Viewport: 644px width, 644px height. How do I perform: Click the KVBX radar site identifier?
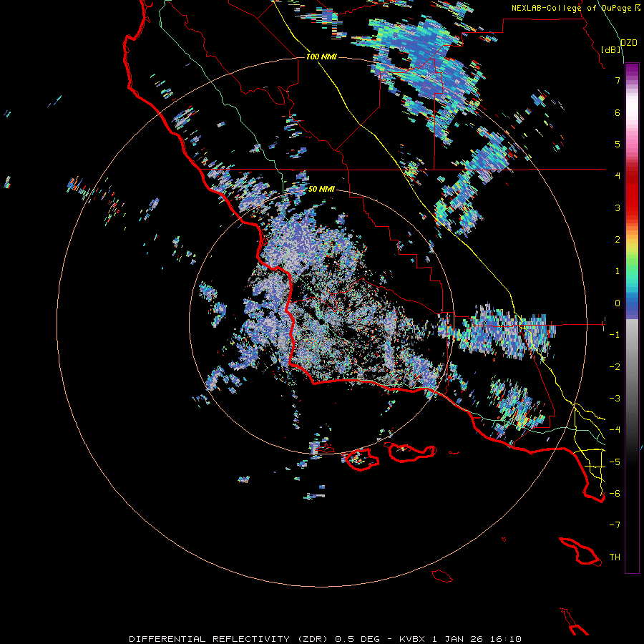(x=413, y=639)
